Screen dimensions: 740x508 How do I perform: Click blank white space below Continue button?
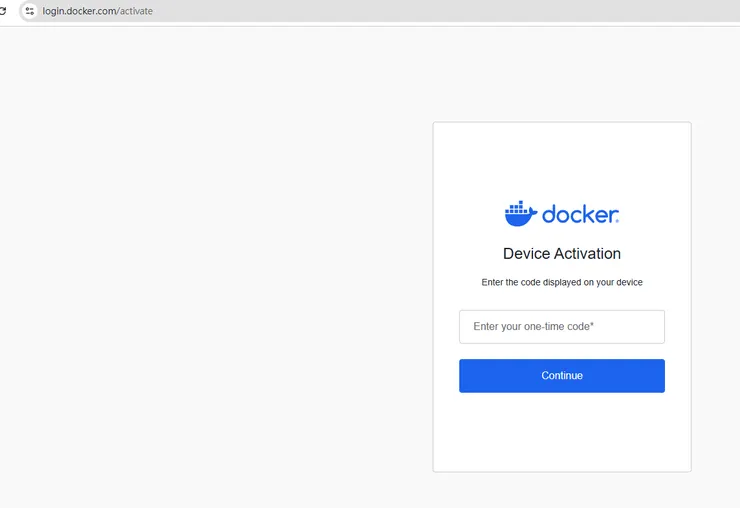(561, 430)
